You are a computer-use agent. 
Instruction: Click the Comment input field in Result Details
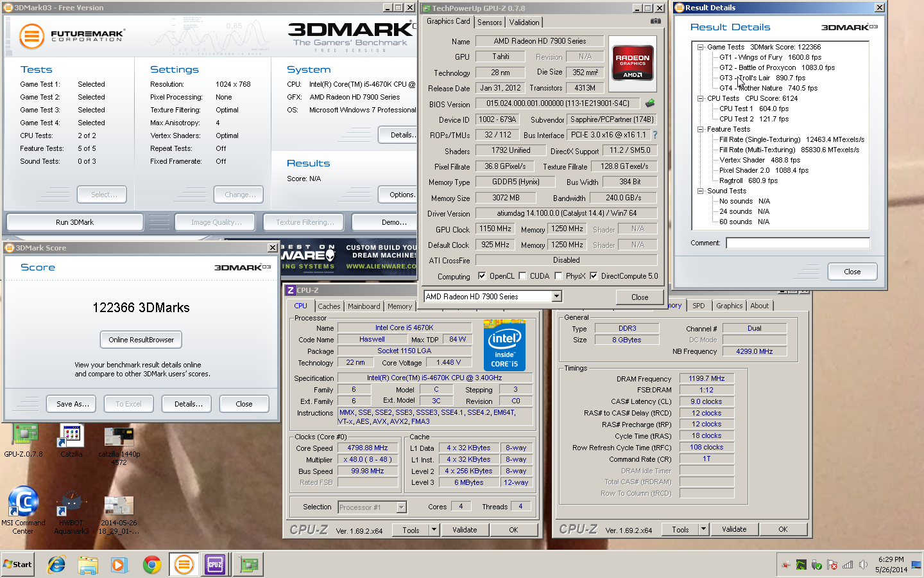coord(798,243)
